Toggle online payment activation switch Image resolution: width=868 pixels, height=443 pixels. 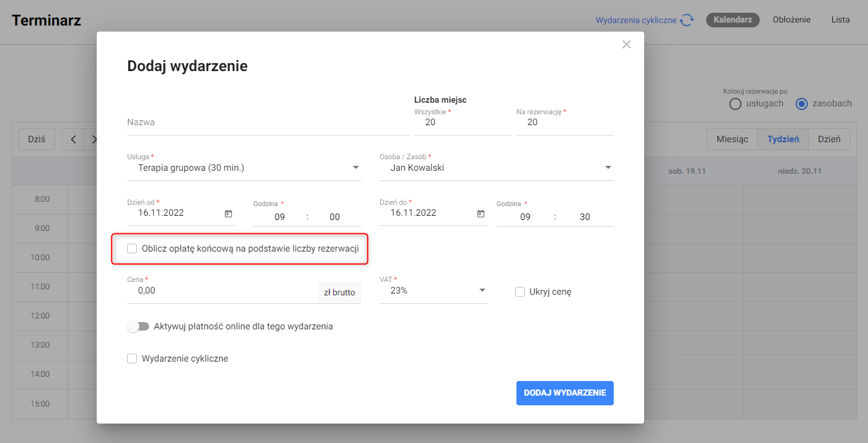click(138, 326)
